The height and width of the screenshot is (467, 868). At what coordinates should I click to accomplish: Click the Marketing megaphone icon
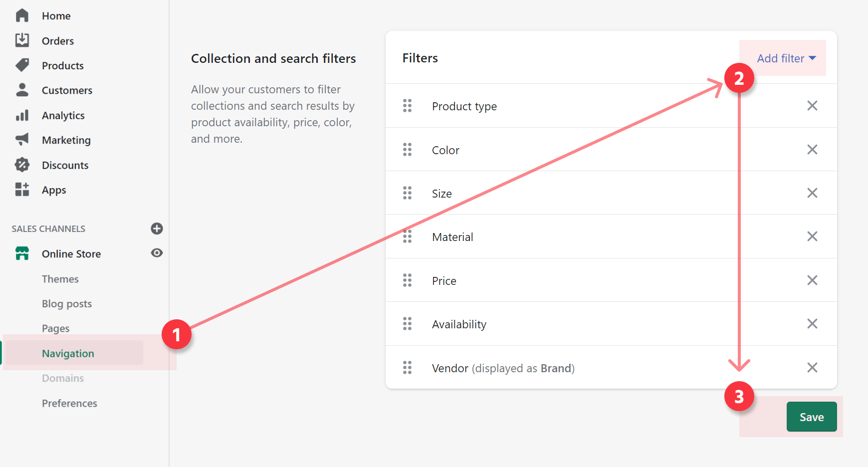click(x=22, y=139)
